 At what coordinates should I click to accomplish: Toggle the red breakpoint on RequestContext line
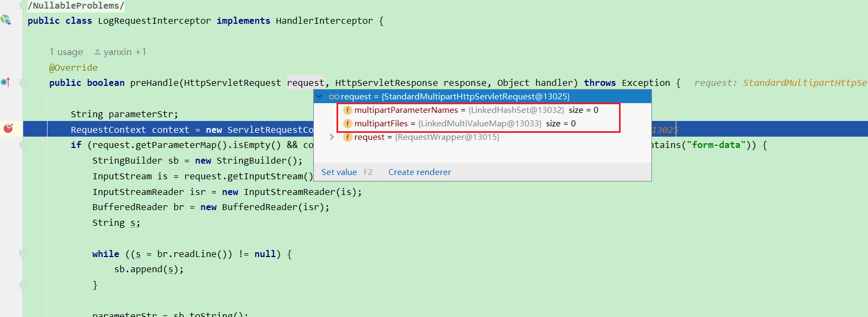[x=8, y=129]
